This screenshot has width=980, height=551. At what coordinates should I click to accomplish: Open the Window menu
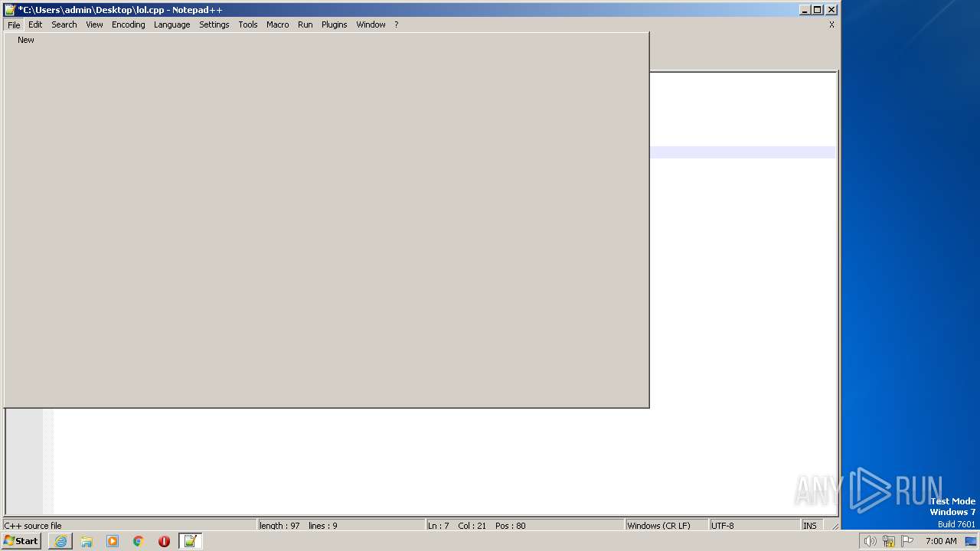click(x=371, y=24)
